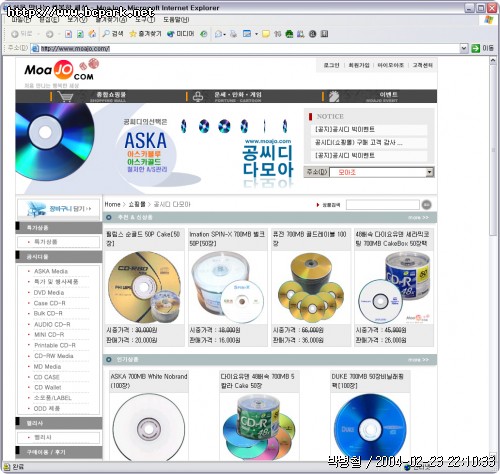Click the event hand icon in navigation bar
The height and width of the screenshot is (474, 500).
[x=334, y=97]
